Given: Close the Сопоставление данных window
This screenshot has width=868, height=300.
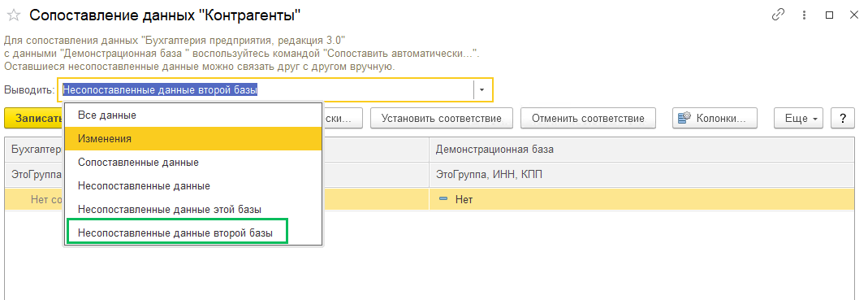Looking at the screenshot, I should 853,15.
